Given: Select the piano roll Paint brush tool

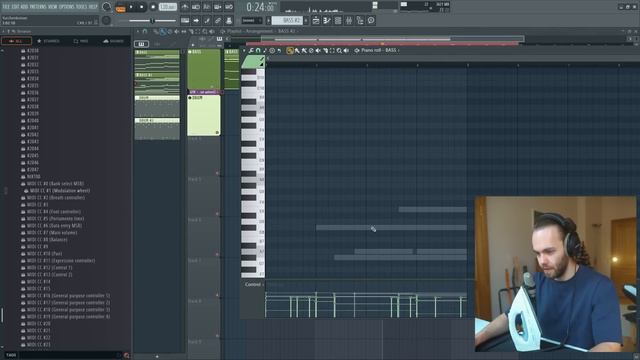Looking at the screenshot, I should 297,51.
